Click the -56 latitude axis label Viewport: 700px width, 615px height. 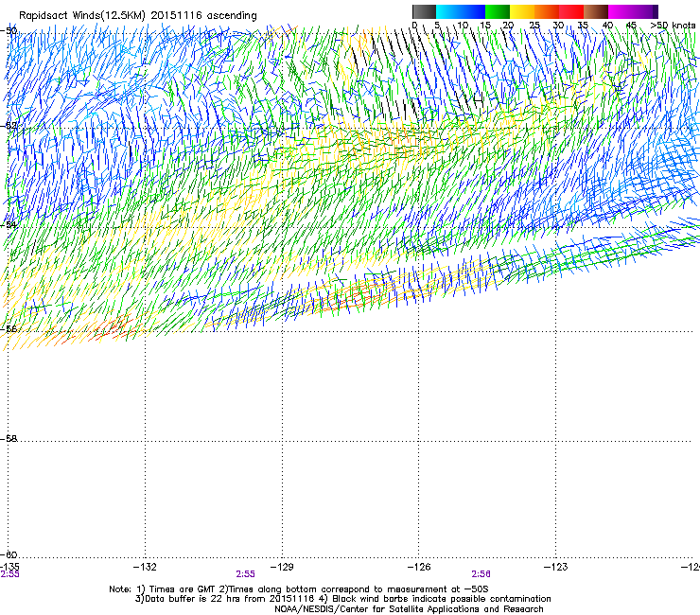click(9, 328)
